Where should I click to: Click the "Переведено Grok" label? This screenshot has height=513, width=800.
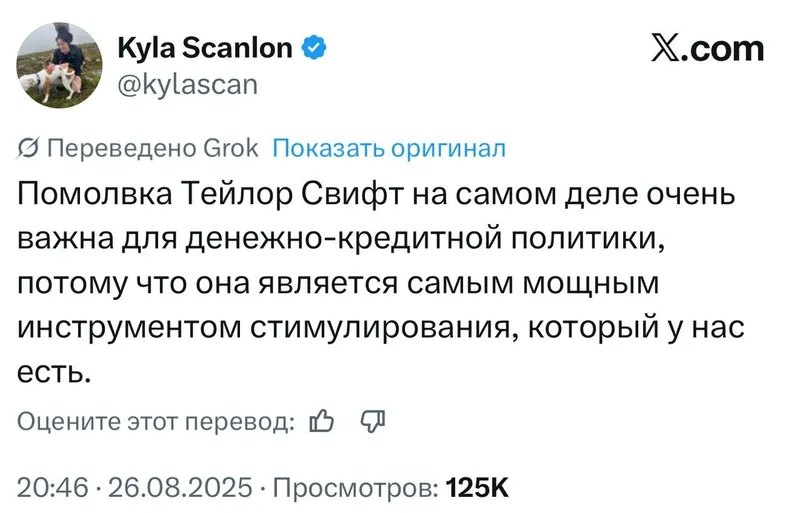pos(153,149)
